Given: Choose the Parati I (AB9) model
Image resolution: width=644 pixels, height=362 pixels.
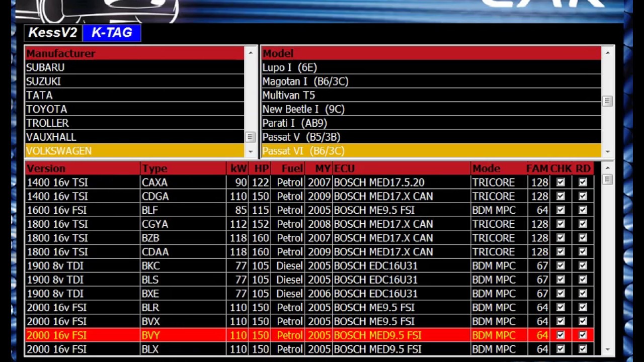Looking at the screenshot, I should (x=431, y=123).
